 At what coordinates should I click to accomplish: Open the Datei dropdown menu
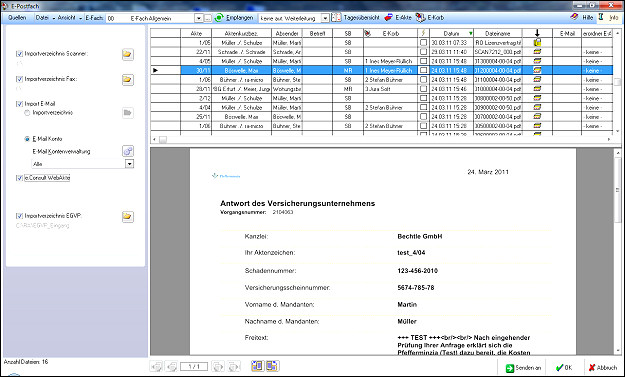coord(45,18)
